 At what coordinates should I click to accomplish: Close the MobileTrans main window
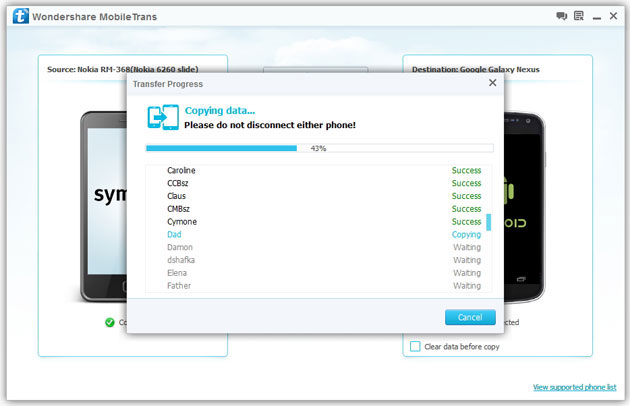pyautogui.click(x=613, y=16)
